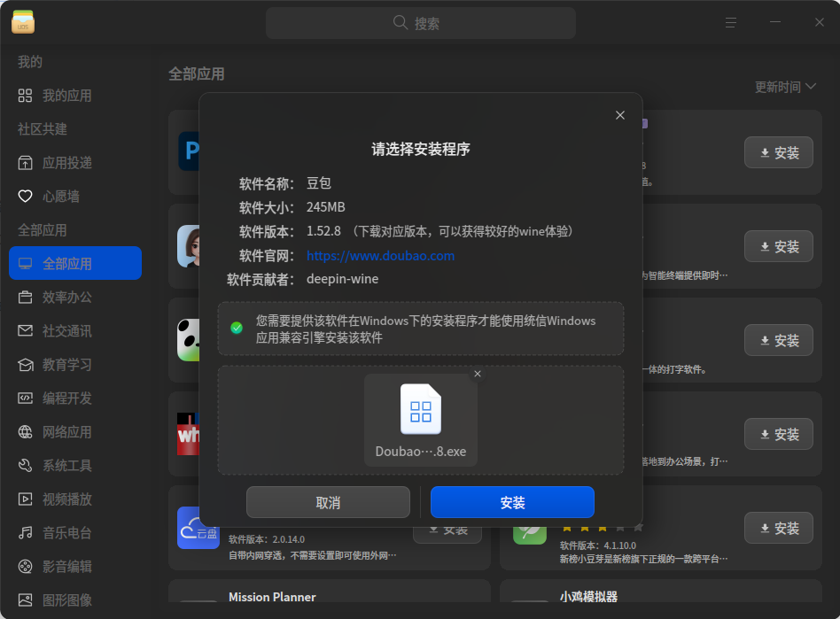This screenshot has height=619, width=840.
Task: Click the Mission Planner app title
Action: click(272, 597)
